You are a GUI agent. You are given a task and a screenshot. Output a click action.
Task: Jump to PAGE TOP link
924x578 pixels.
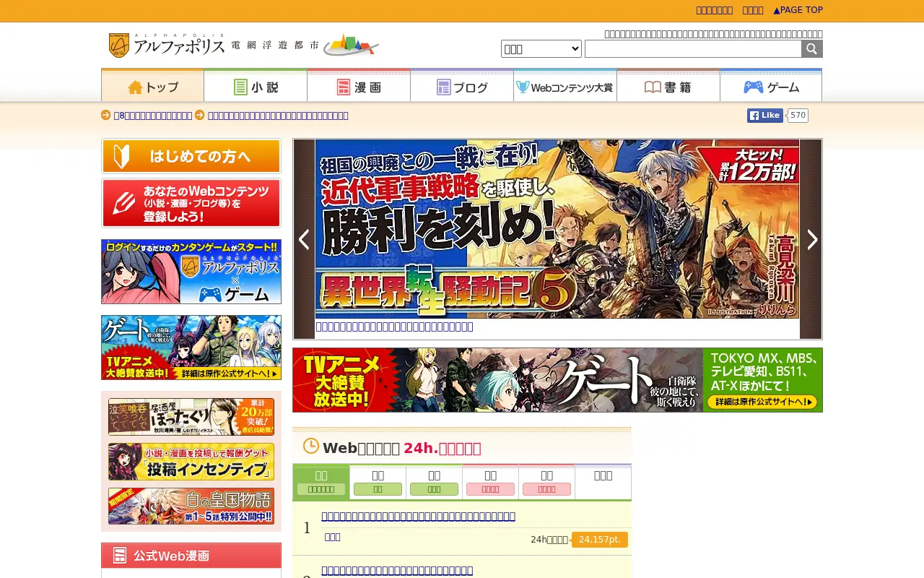(x=798, y=10)
